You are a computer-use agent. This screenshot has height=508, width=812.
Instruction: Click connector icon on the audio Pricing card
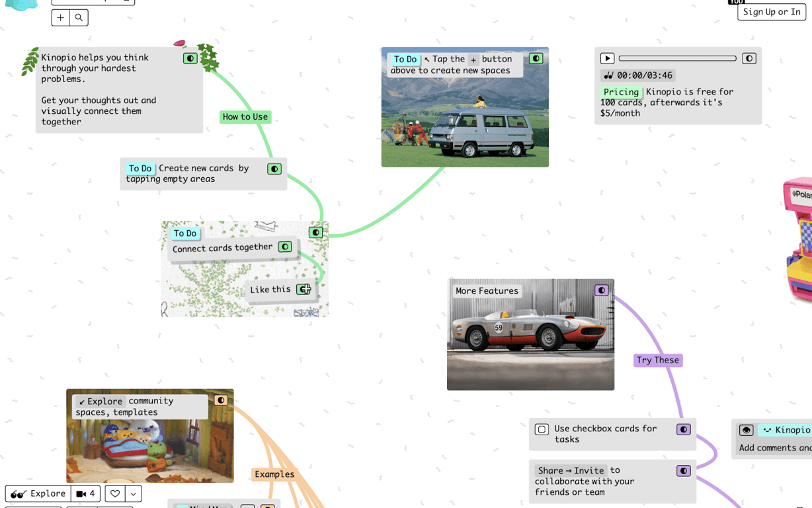pos(749,58)
